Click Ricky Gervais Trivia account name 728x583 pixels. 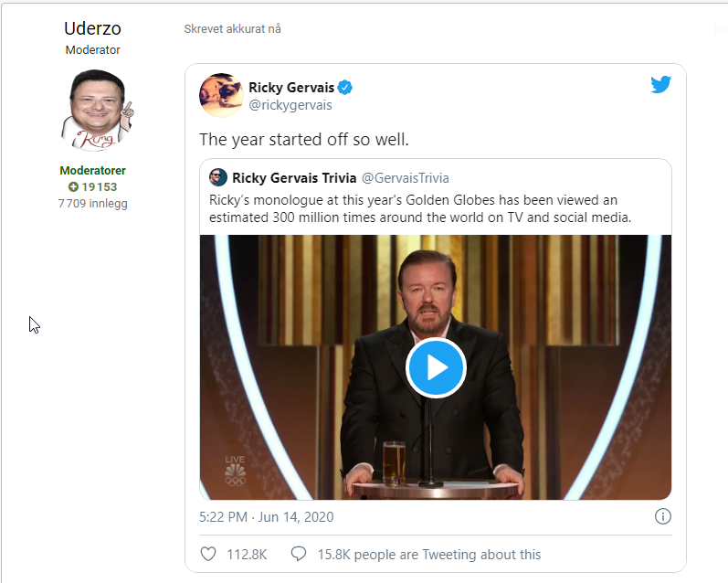click(x=294, y=178)
